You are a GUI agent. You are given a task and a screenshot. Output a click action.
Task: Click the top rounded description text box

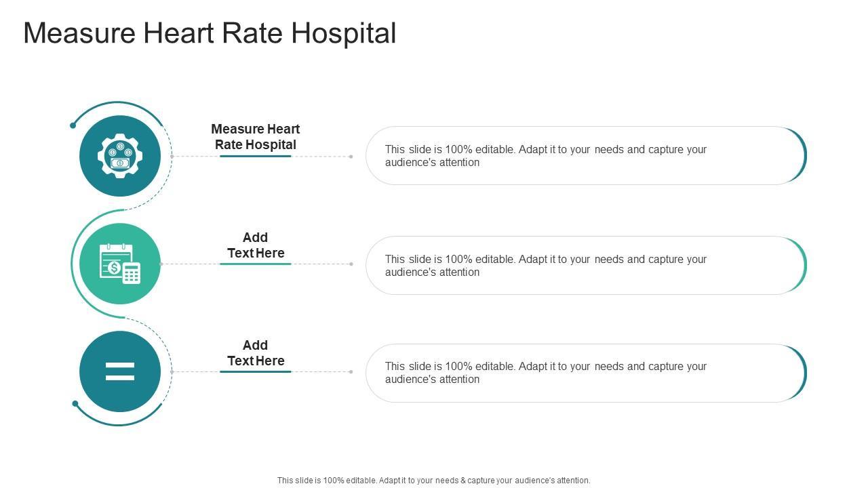pyautogui.click(x=583, y=156)
